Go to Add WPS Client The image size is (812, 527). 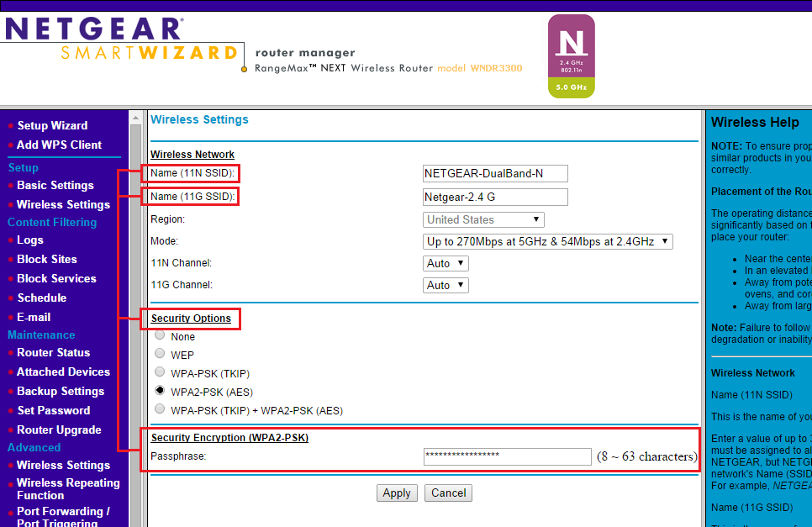click(x=59, y=145)
